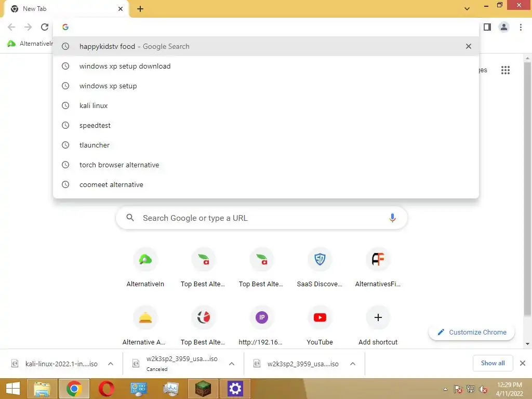Image resolution: width=532 pixels, height=399 pixels.
Task: Open a new tab with the plus button
Action: point(140,9)
